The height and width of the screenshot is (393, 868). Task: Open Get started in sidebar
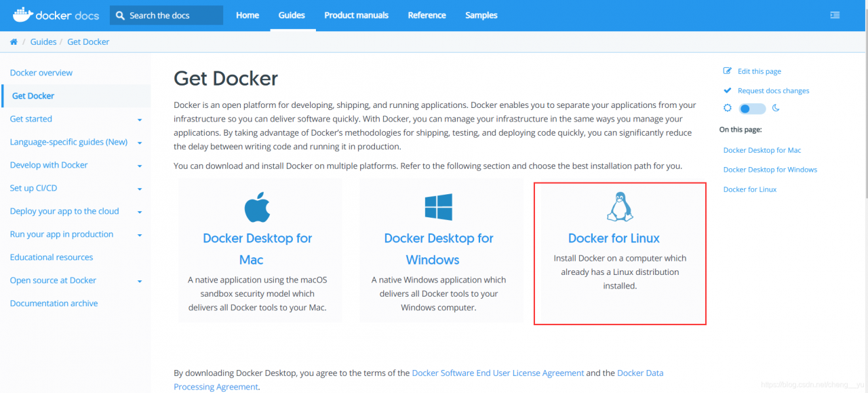pos(31,119)
